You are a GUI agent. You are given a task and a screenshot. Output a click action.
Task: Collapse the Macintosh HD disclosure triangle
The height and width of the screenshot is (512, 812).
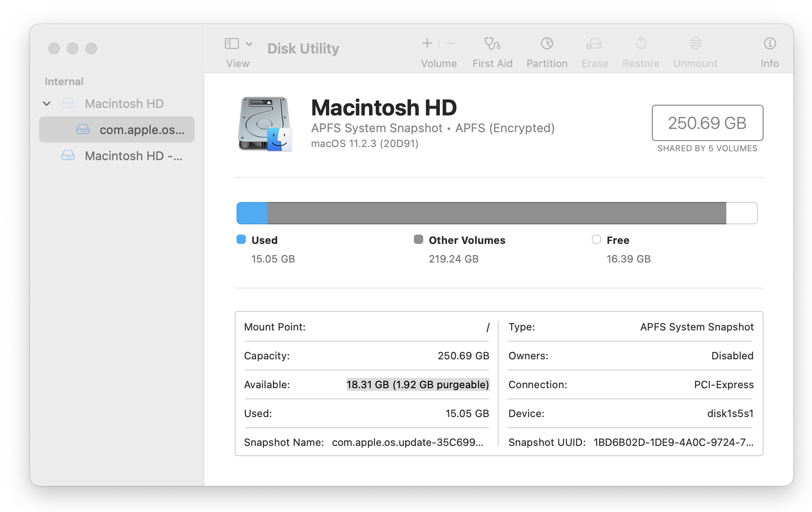click(47, 103)
